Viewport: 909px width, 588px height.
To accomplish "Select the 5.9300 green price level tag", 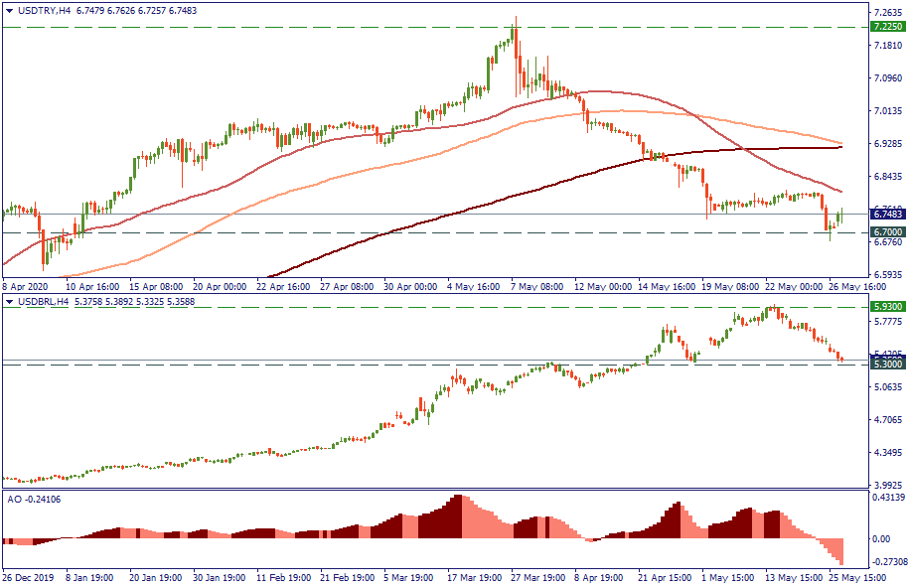I will (885, 307).
